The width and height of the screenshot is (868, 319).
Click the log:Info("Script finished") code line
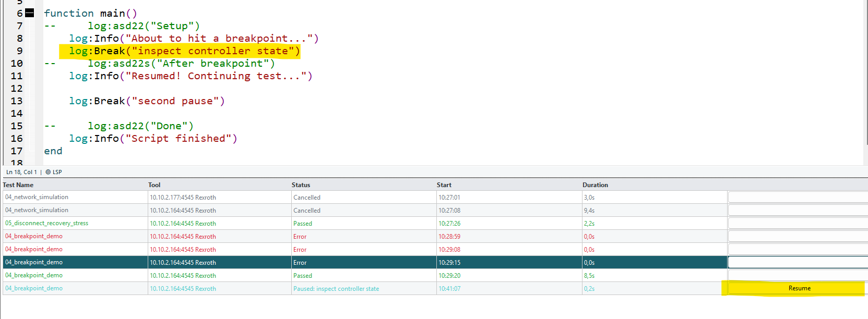pyautogui.click(x=153, y=138)
